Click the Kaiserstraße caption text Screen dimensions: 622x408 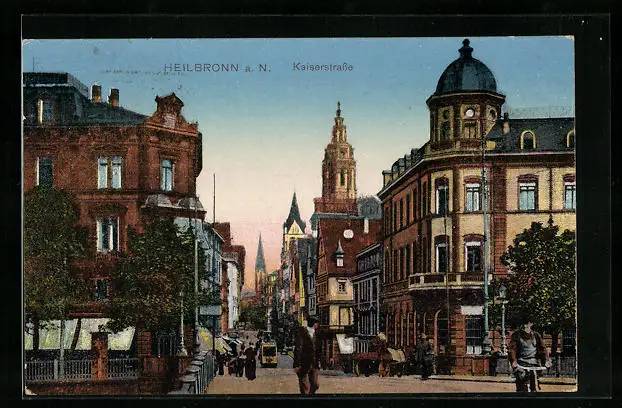pyautogui.click(x=322, y=66)
